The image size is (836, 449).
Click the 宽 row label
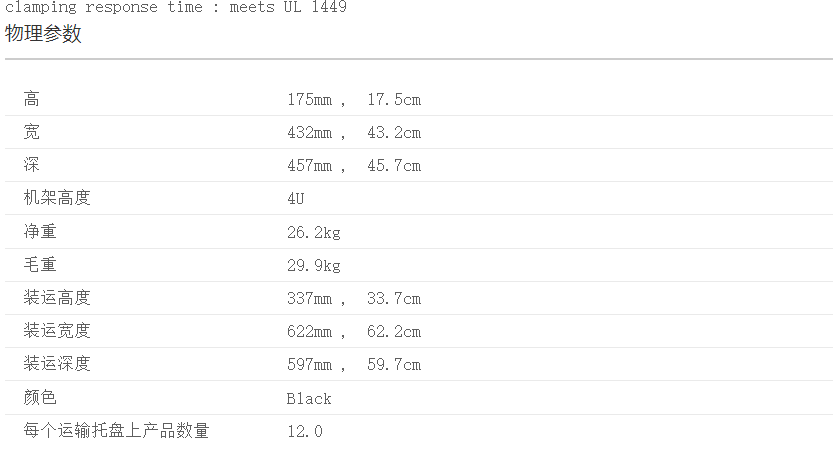pyautogui.click(x=32, y=132)
